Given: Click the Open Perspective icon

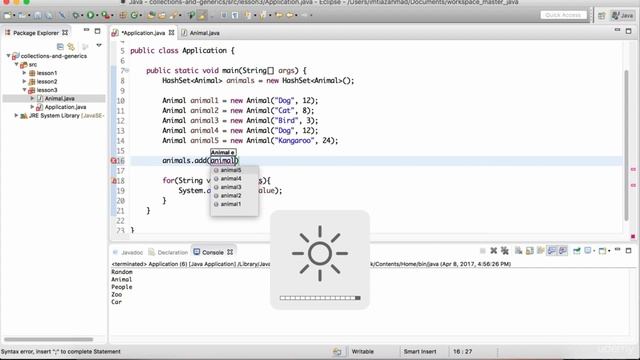Looking at the screenshot, I should pyautogui.click(x=602, y=16).
